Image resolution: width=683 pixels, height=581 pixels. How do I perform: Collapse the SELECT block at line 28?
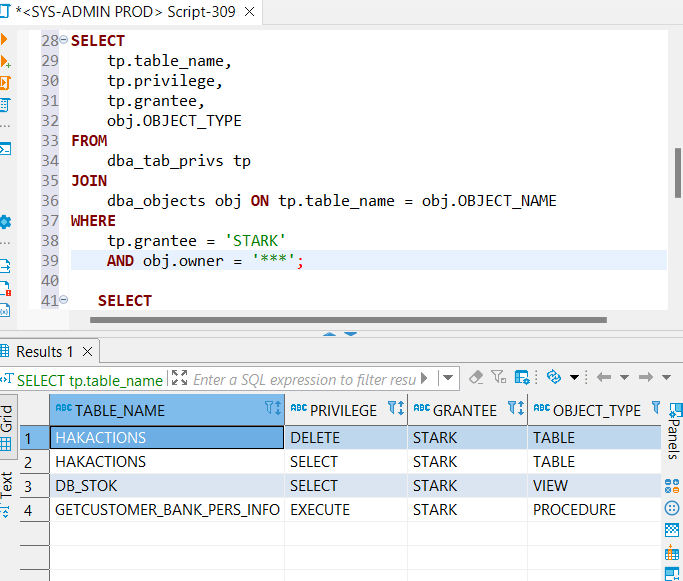point(64,40)
